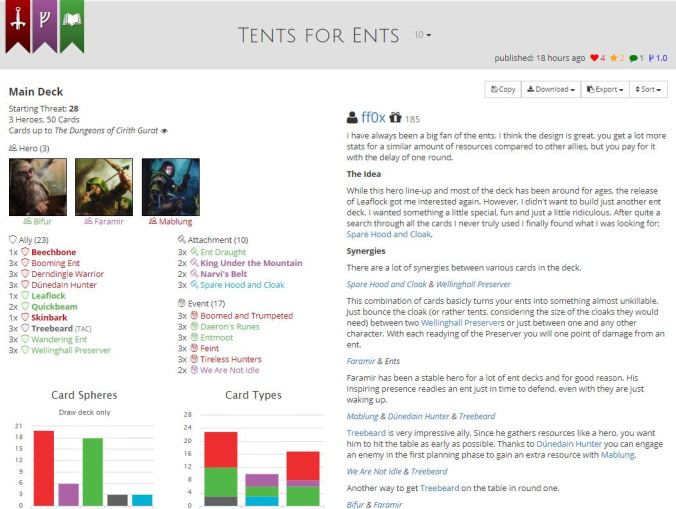Click the red heart likes icon
This screenshot has height=509, width=676.
[594, 58]
